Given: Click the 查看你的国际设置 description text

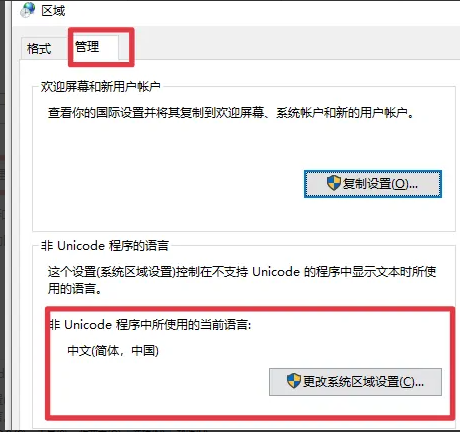Looking at the screenshot, I should click(231, 113).
